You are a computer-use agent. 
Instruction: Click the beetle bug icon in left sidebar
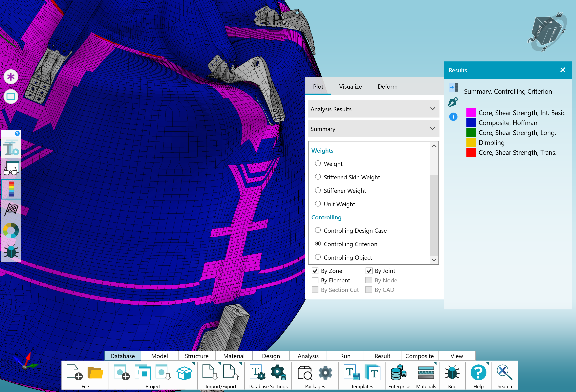[11, 251]
